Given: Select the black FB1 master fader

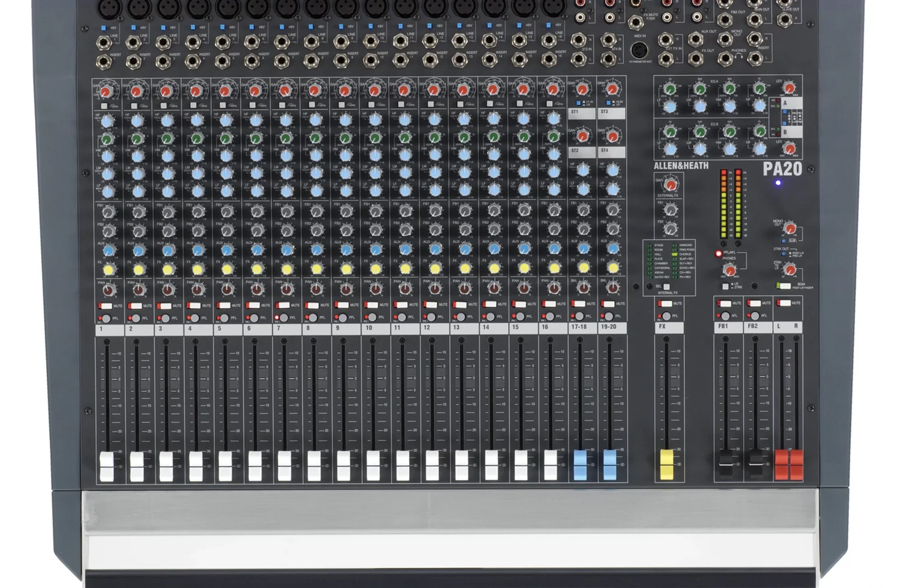Looking at the screenshot, I should click(x=725, y=464).
